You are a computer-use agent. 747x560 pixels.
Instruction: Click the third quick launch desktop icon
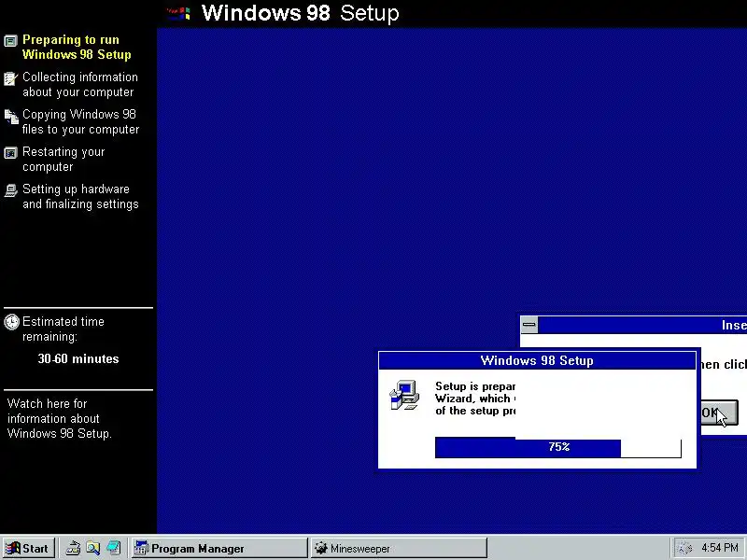tap(113, 549)
